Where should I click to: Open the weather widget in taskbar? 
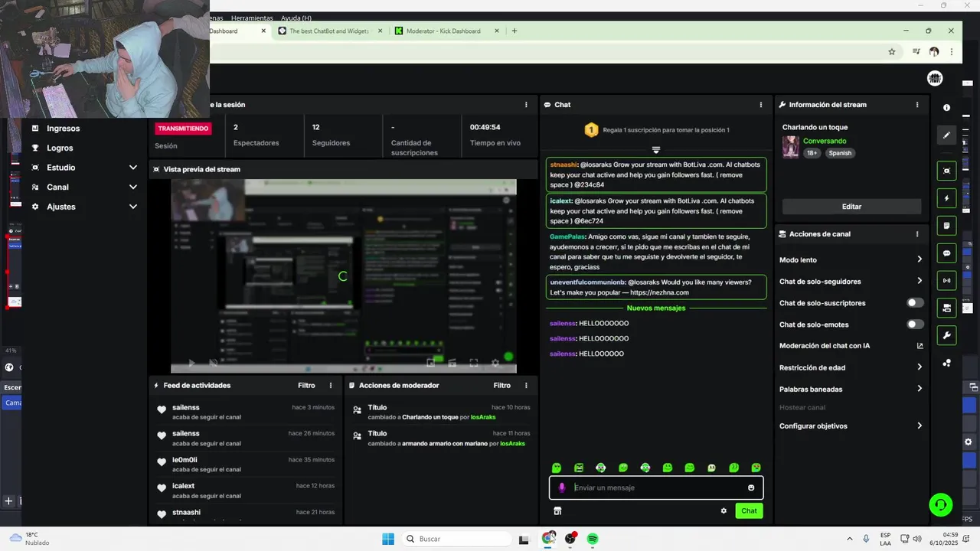pyautogui.click(x=29, y=539)
